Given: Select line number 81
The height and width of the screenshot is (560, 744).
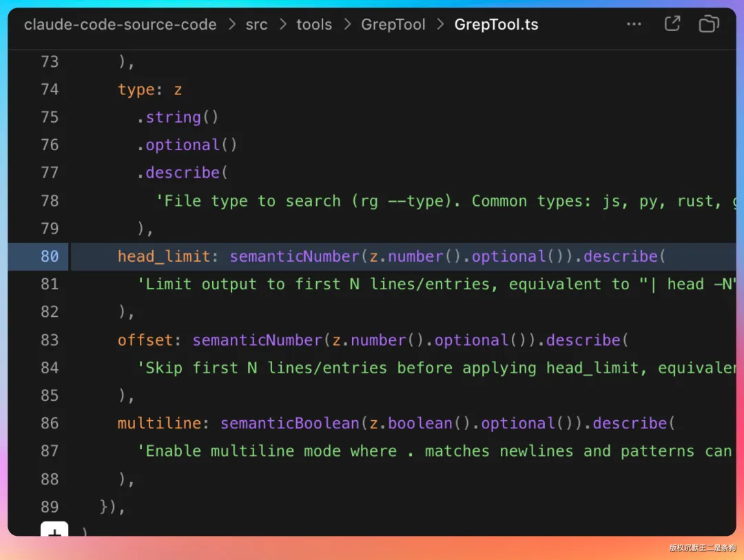Looking at the screenshot, I should point(50,284).
